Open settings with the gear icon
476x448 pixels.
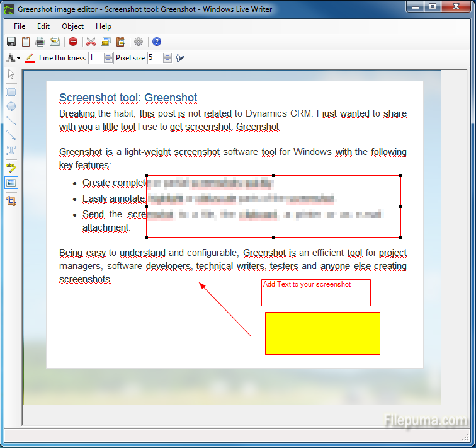tap(139, 42)
